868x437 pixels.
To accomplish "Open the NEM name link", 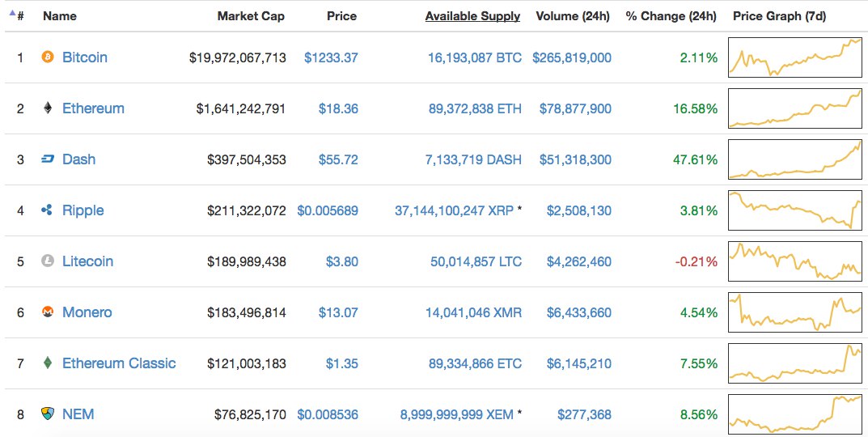I will [78, 414].
